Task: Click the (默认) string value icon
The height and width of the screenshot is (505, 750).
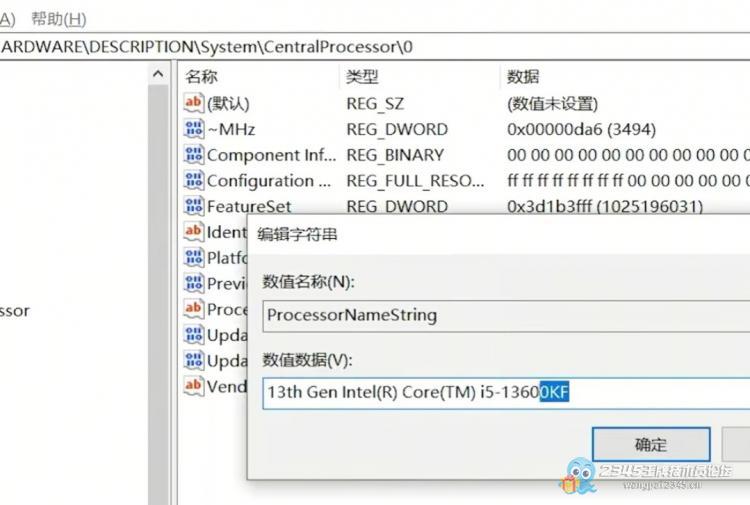Action: [194, 103]
